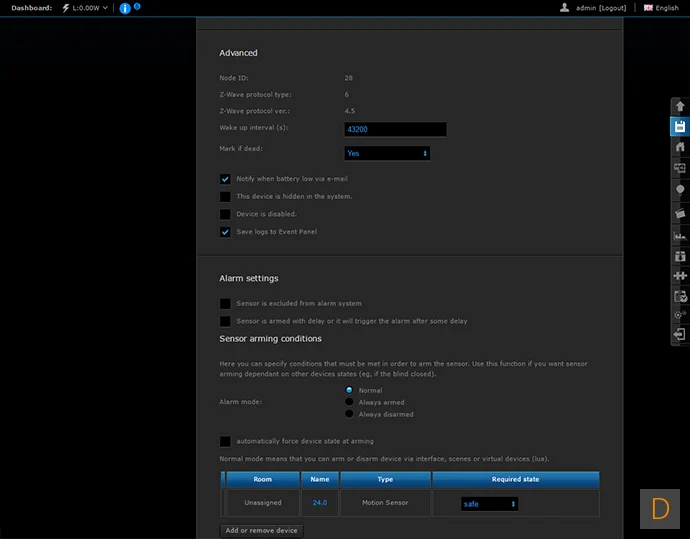Open the Scenes clapperboard icon
Viewport: 690px width, 539px height.
tap(680, 213)
